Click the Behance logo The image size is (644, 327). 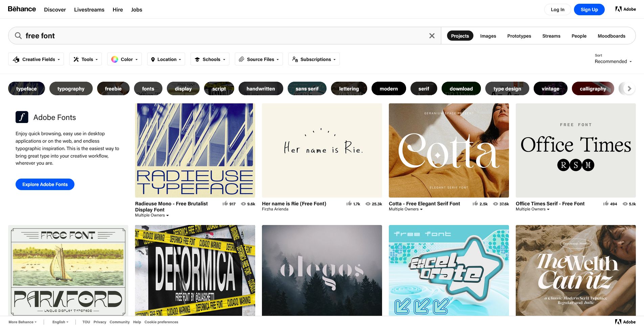pyautogui.click(x=22, y=9)
